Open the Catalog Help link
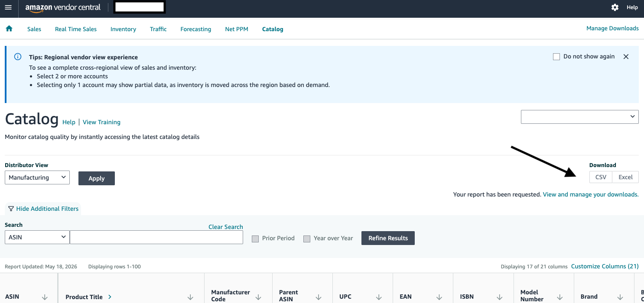The width and height of the screenshot is (644, 303). [69, 122]
